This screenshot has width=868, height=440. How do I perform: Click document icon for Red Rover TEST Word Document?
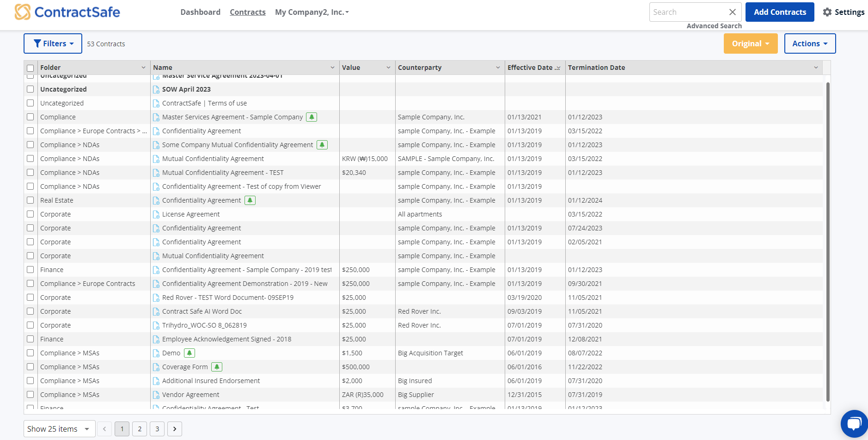tap(156, 297)
